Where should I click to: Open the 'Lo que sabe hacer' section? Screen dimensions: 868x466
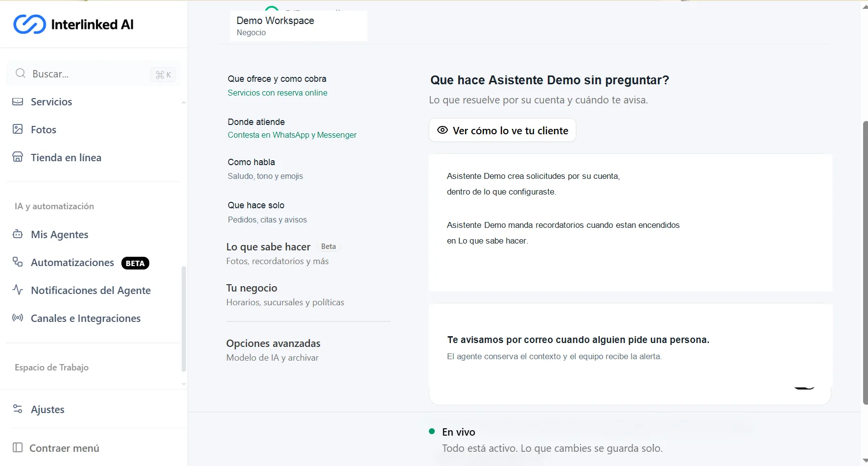[x=283, y=253]
